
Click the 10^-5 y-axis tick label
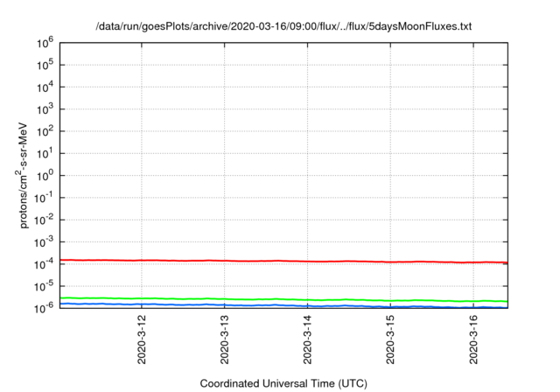pos(44,287)
